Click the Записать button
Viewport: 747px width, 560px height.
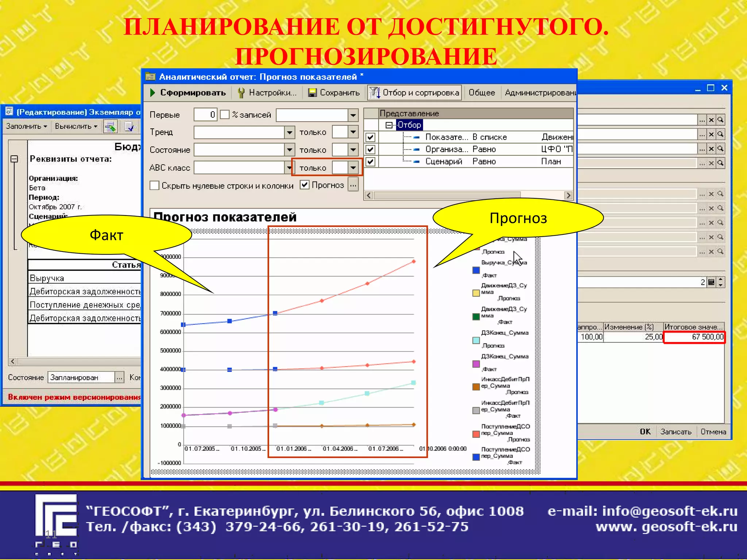(676, 432)
